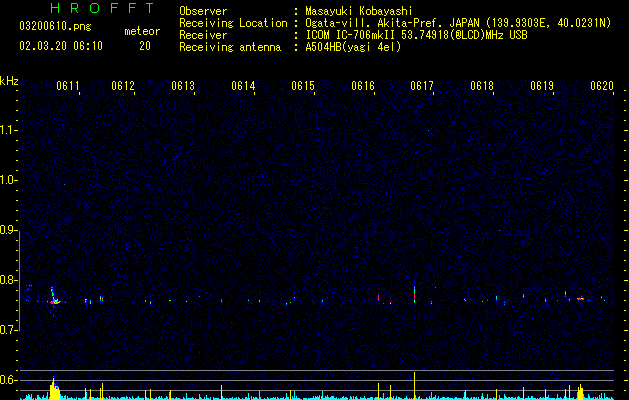Click the echo cluster before 0620
This screenshot has width=629, height=400.
click(580, 298)
